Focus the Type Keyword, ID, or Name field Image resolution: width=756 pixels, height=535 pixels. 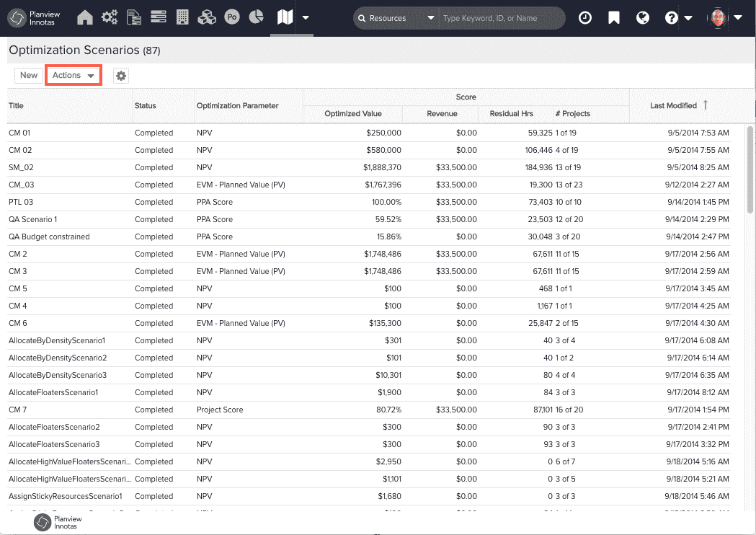click(502, 18)
